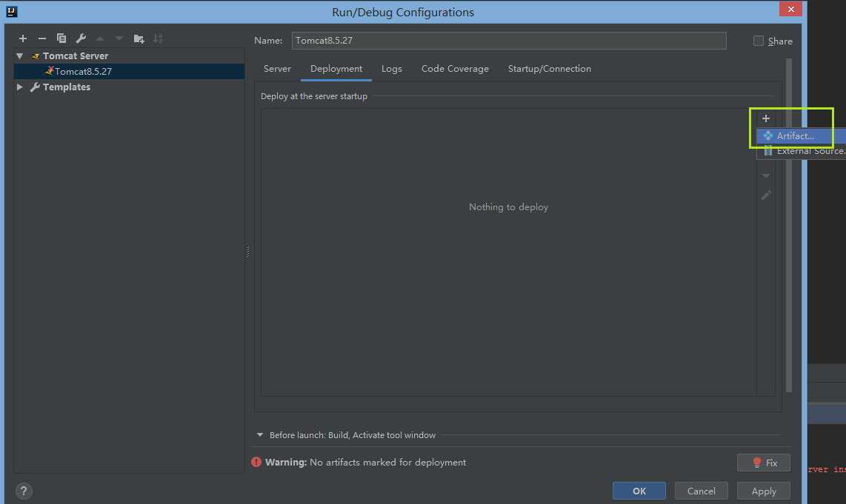Click 'Nothing to deploy' placeholder text
Image resolution: width=846 pixels, height=504 pixels.
click(x=508, y=207)
